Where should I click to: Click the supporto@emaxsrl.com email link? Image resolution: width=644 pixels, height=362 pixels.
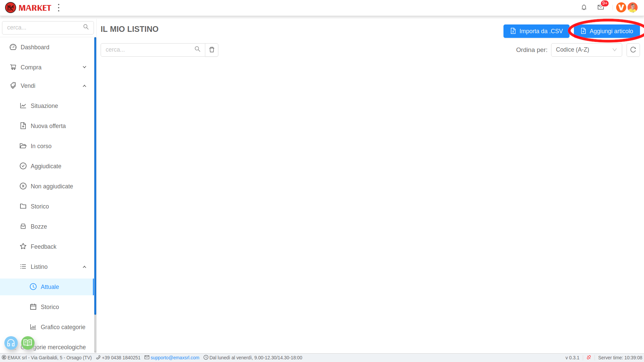(175, 358)
